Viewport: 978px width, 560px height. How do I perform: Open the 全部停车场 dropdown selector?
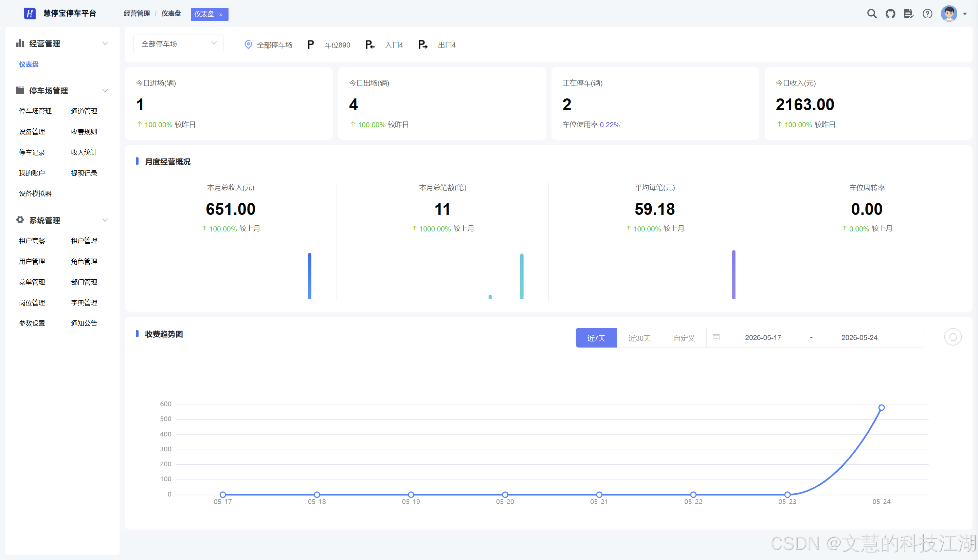point(178,44)
